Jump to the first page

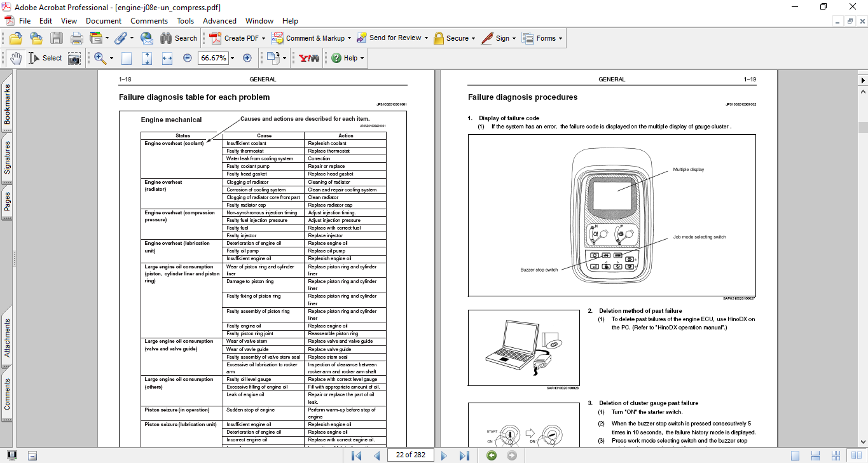[356, 455]
